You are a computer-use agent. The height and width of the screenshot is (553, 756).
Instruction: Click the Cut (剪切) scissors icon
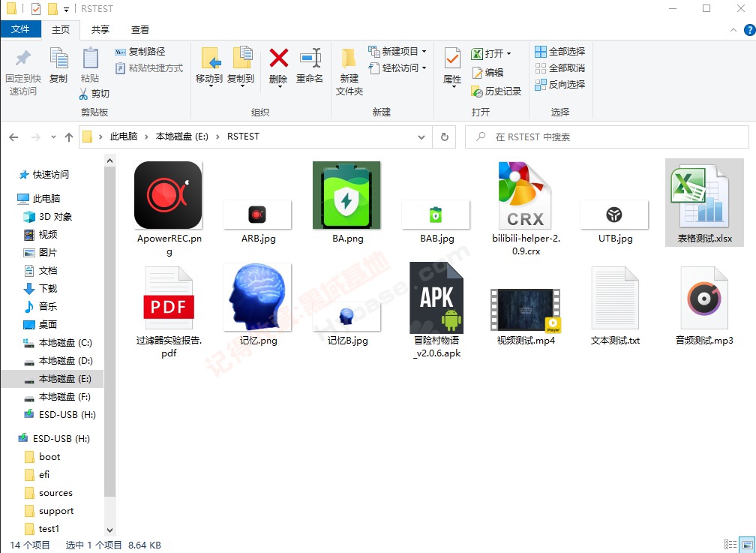coord(83,94)
